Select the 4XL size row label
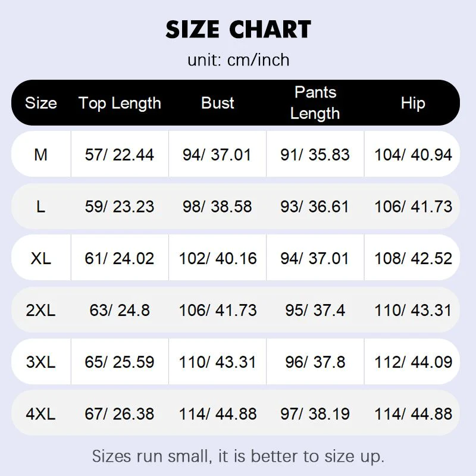The image size is (476, 476). [x=40, y=414]
